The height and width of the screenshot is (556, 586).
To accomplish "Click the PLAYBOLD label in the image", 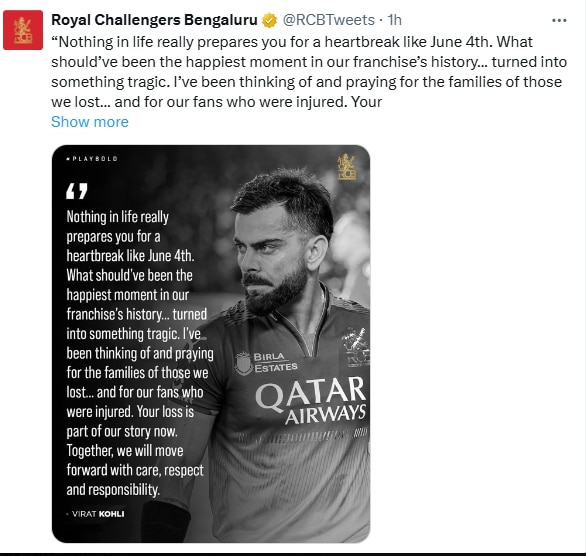I will (x=92, y=158).
